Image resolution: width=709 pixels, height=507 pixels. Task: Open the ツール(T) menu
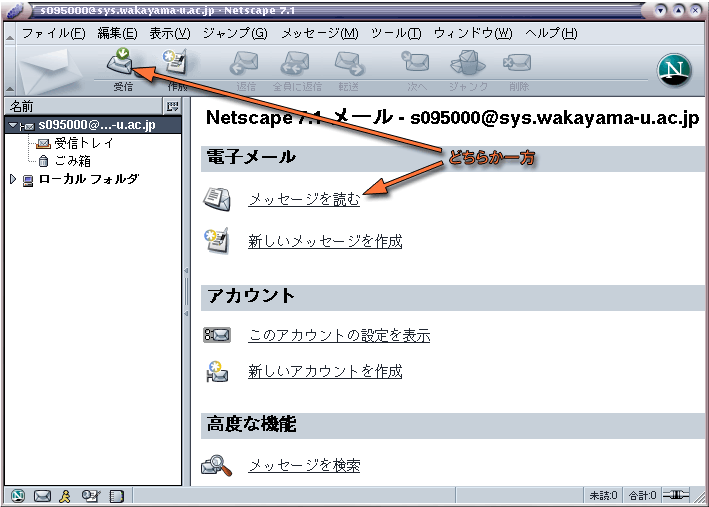(396, 33)
